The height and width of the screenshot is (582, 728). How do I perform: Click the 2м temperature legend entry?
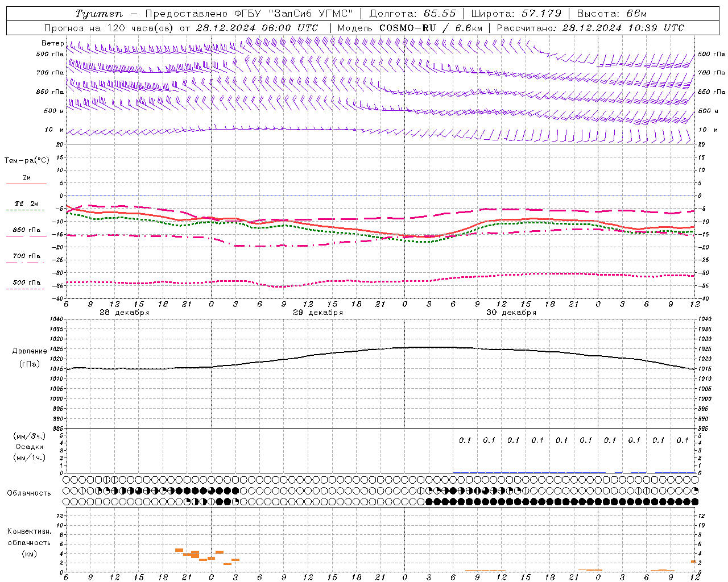(x=27, y=178)
